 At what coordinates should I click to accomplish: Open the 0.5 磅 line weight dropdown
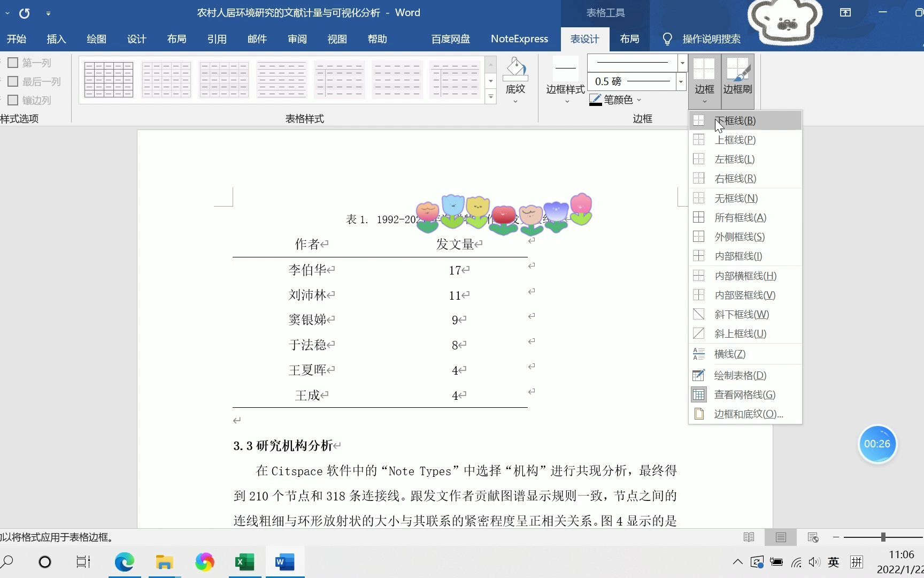680,82
